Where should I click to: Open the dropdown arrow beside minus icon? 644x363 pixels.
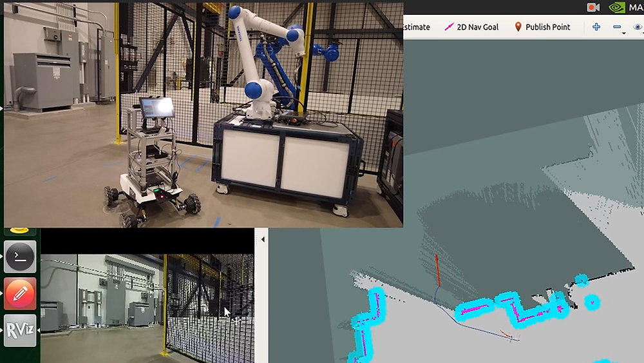(624, 33)
